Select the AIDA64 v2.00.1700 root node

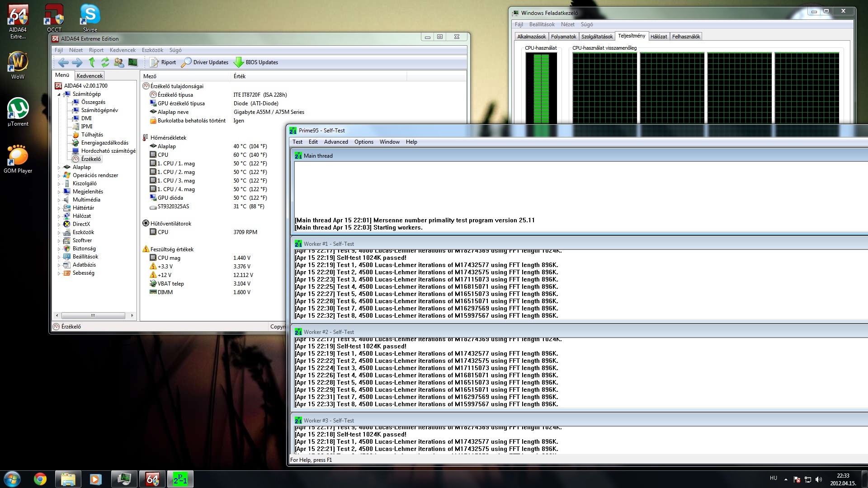(x=85, y=86)
